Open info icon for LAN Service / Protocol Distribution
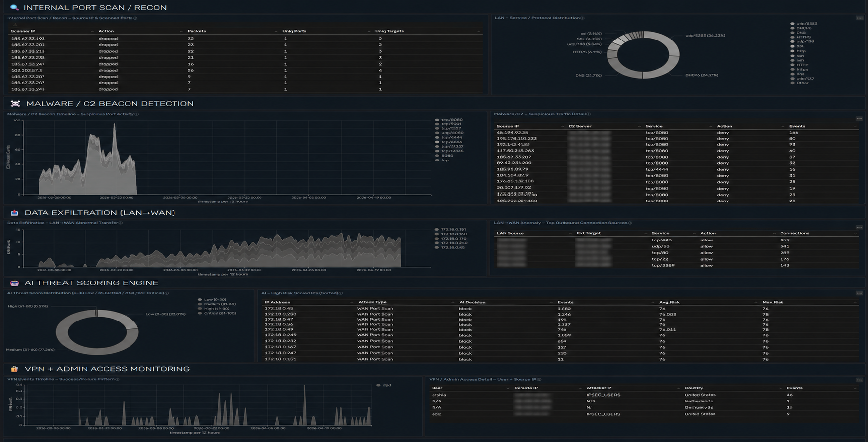The height and width of the screenshot is (442, 868). tap(582, 18)
